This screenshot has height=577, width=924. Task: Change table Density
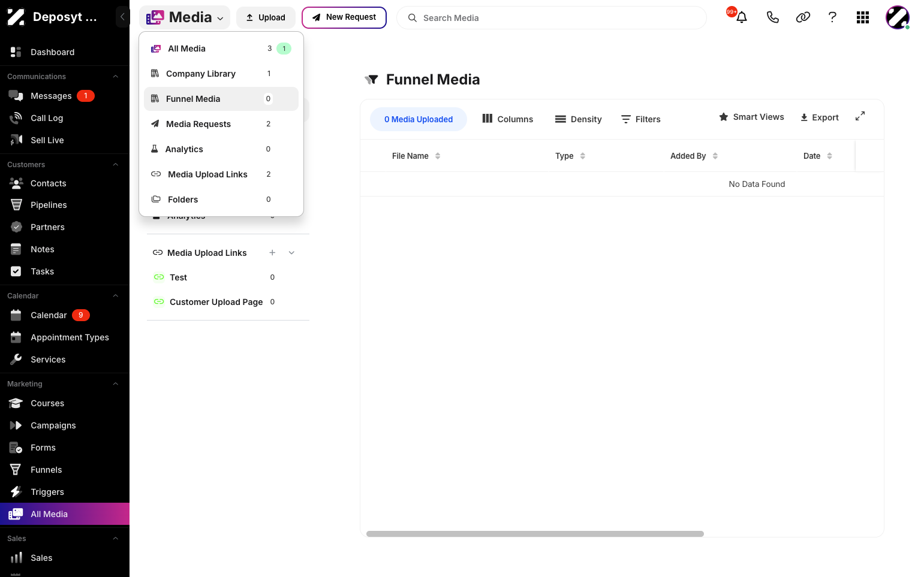[578, 119]
